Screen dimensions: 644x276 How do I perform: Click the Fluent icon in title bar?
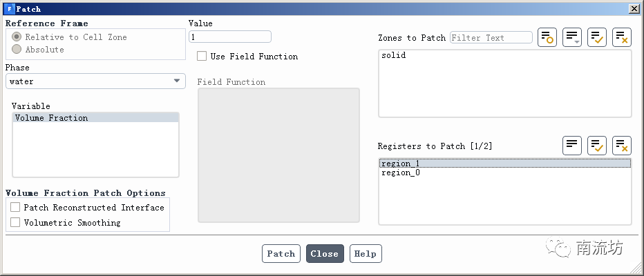click(9, 9)
